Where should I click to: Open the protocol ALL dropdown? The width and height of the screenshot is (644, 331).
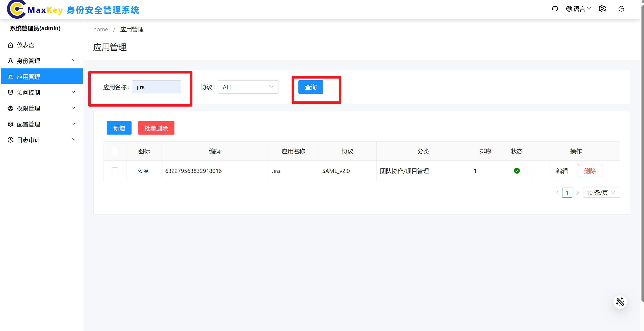pos(248,87)
